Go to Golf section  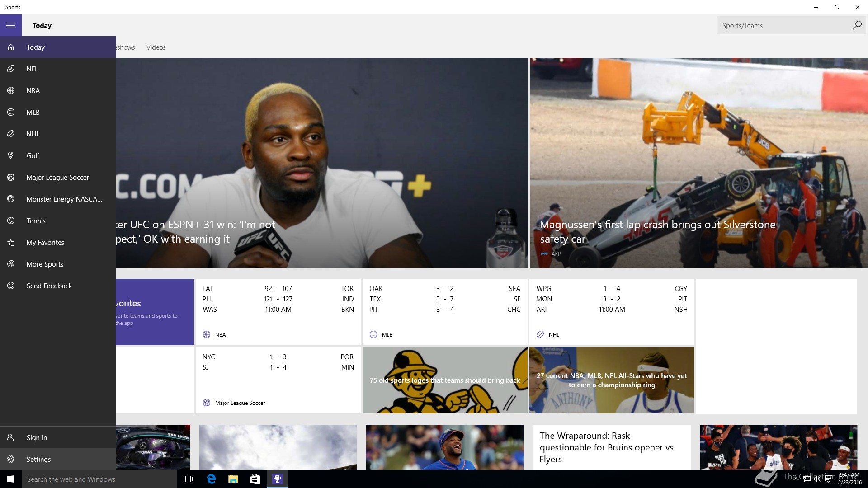pyautogui.click(x=58, y=156)
